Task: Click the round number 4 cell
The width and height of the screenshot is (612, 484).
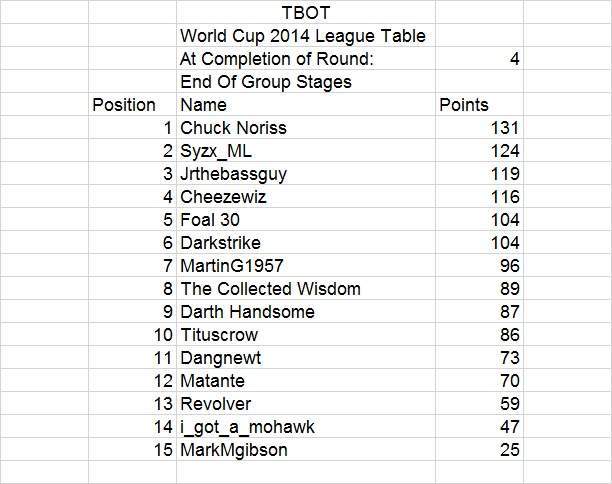Action: (x=479, y=59)
